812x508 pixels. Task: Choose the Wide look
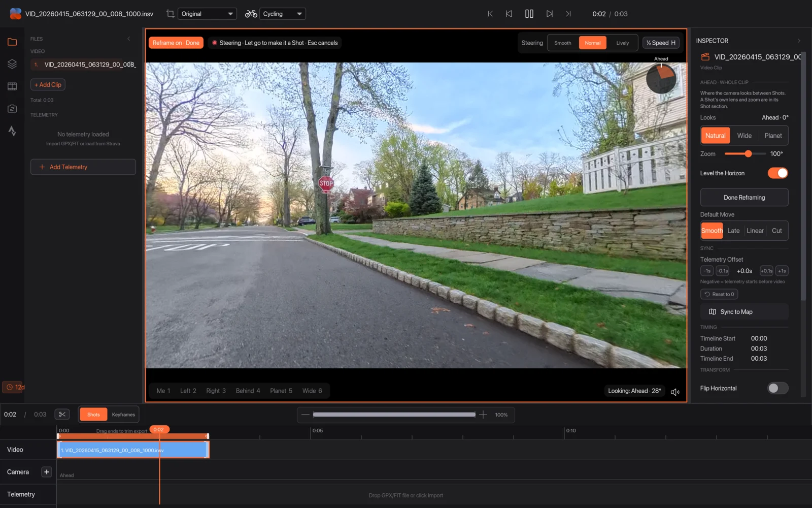(744, 136)
